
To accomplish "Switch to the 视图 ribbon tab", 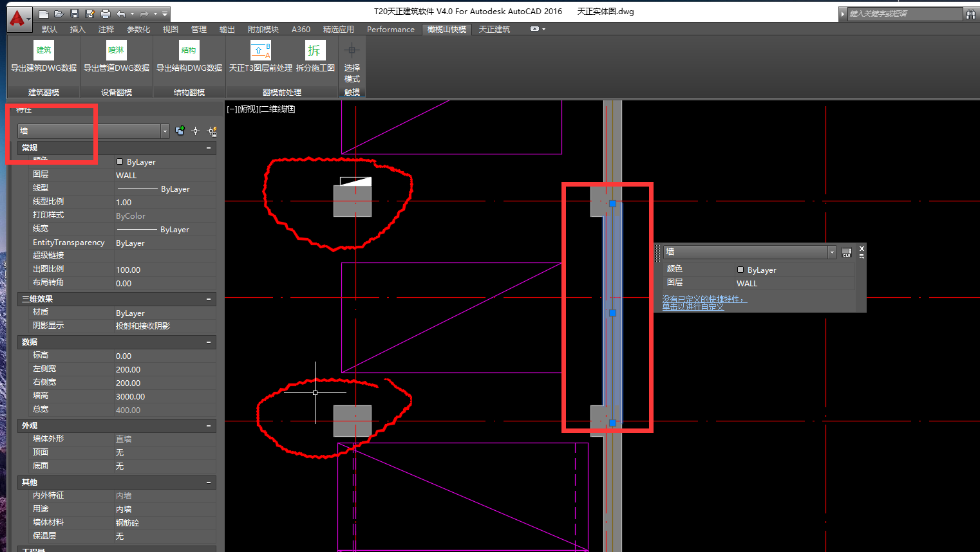I will click(x=171, y=30).
